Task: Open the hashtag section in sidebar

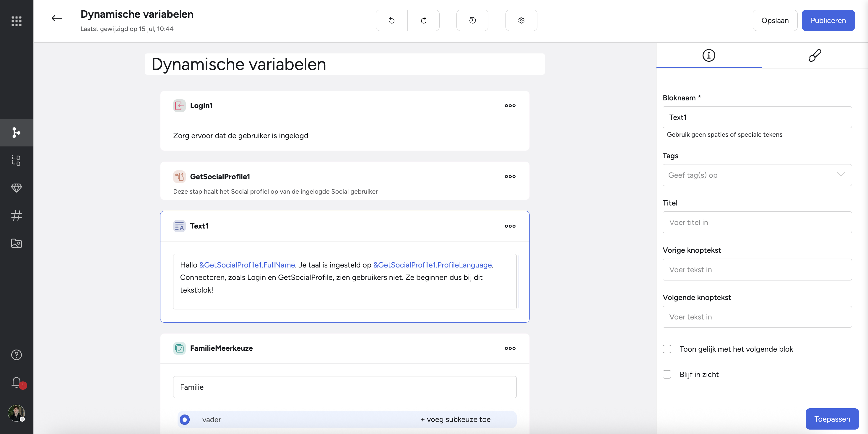Action: tap(17, 216)
